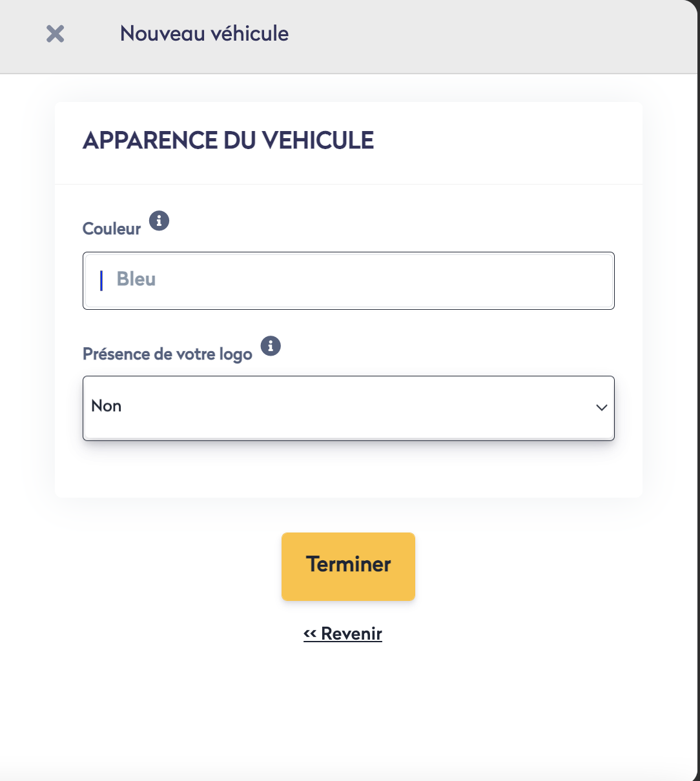Screen dimensions: 700x781
Task: Click the word 'Revenir' below Terminer
Action: pos(352,634)
